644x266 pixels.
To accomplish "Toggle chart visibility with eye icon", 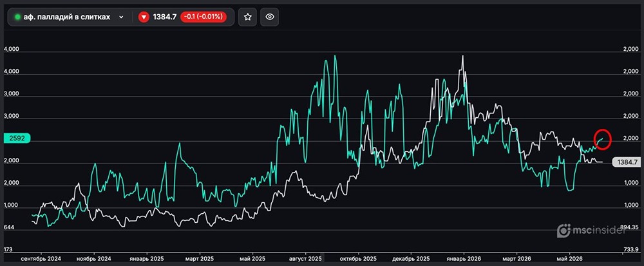I will [270, 17].
